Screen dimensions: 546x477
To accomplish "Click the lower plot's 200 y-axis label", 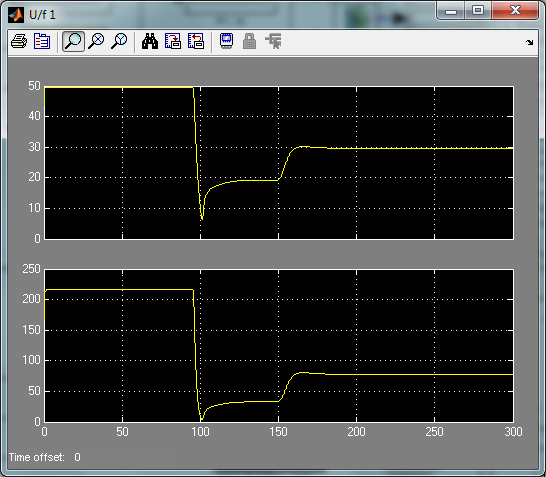I will pyautogui.click(x=31, y=299).
